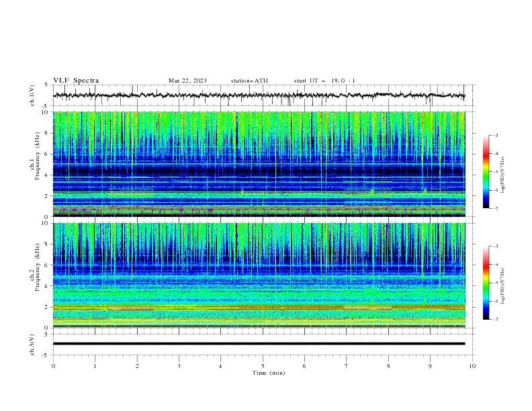The width and height of the screenshot is (532, 411).
Task: Click time axis tick label "1"
Action: click(95, 366)
